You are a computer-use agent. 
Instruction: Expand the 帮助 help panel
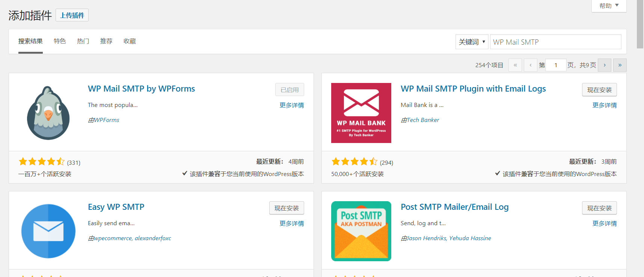609,6
